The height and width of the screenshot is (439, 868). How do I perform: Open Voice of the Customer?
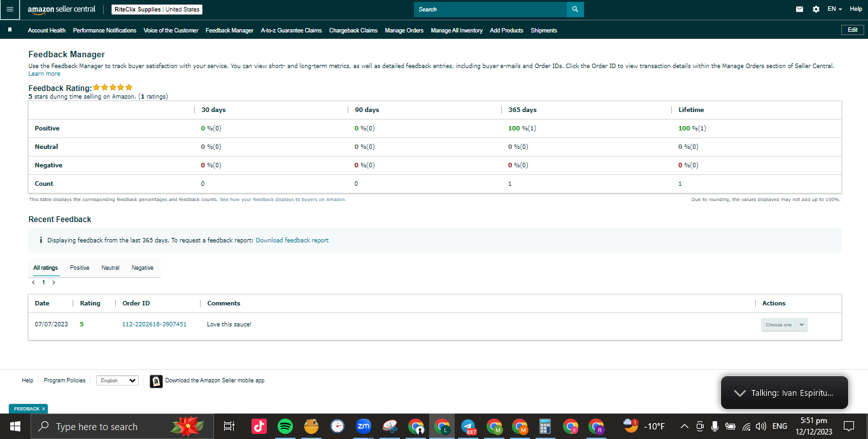tap(171, 31)
